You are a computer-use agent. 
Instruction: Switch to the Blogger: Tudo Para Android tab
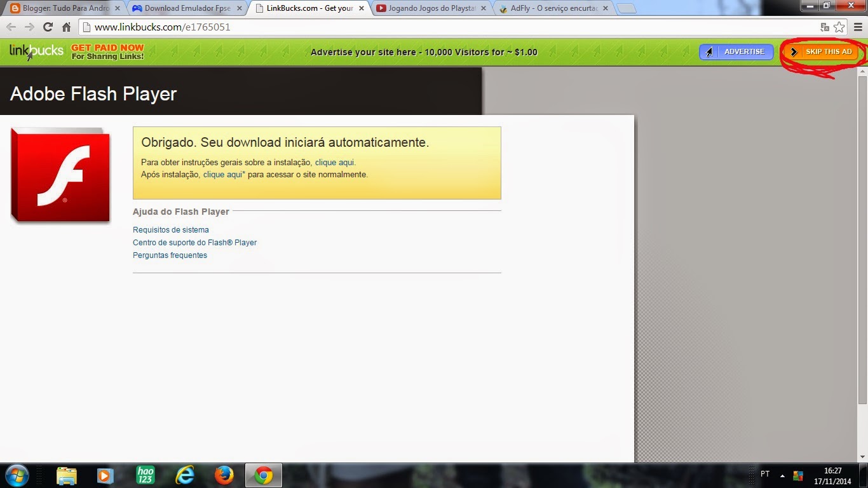(x=65, y=8)
